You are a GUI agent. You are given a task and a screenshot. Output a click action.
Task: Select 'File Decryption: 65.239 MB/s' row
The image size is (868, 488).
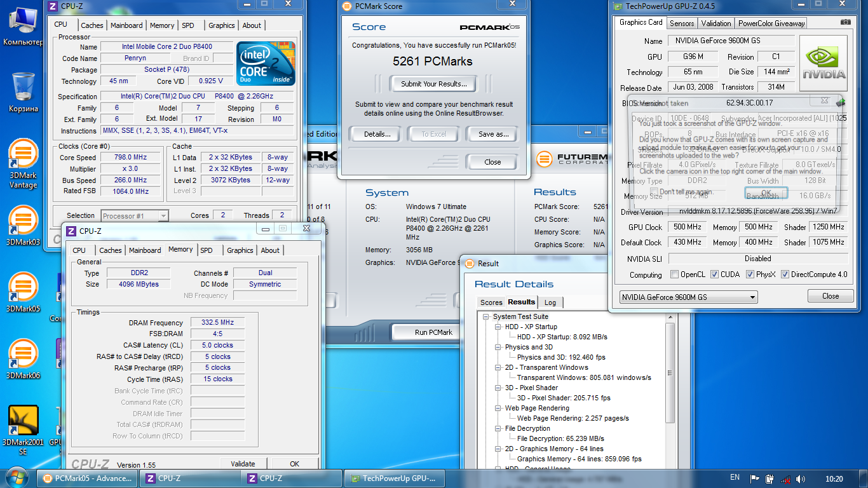[560, 438]
